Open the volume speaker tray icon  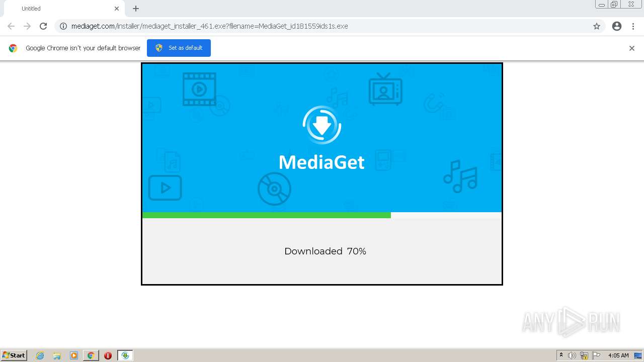[x=572, y=355]
